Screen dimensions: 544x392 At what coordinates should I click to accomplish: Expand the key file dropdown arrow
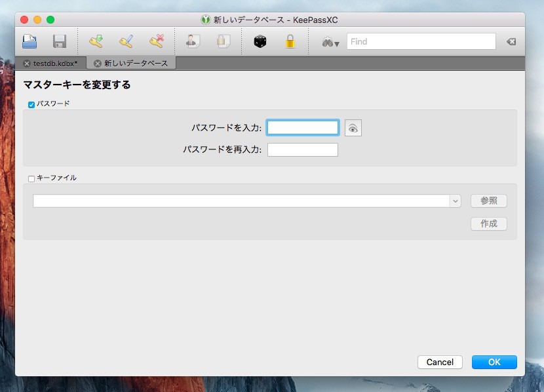coord(455,201)
